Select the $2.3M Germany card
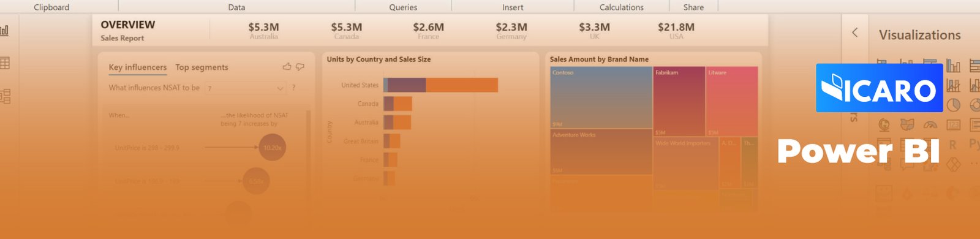Viewport: 980px width, 239px height. pyautogui.click(x=511, y=31)
